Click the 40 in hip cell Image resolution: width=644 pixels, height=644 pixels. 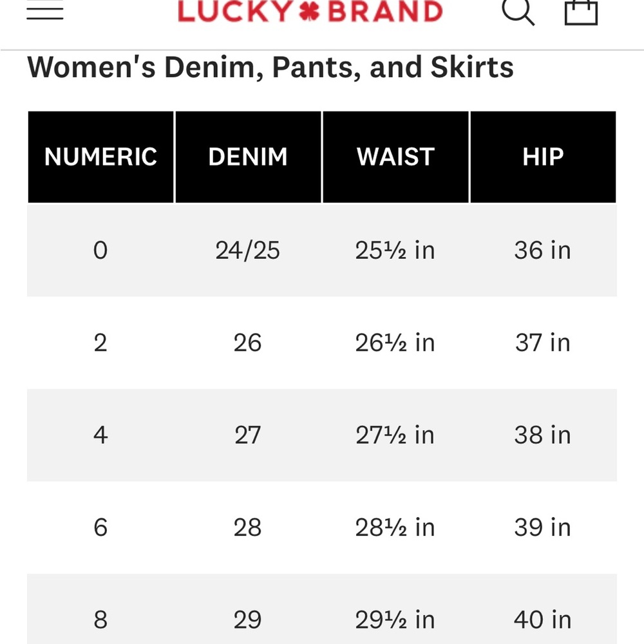pyautogui.click(x=543, y=620)
